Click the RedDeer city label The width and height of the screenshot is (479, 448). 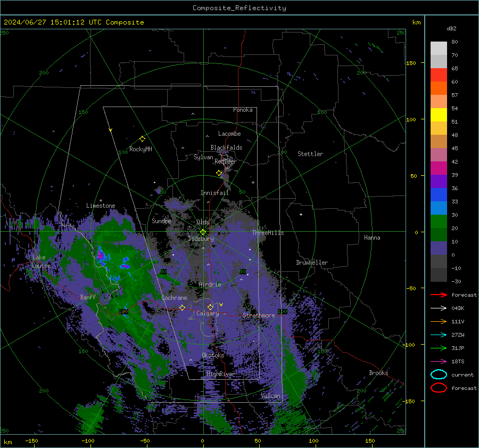226,161
